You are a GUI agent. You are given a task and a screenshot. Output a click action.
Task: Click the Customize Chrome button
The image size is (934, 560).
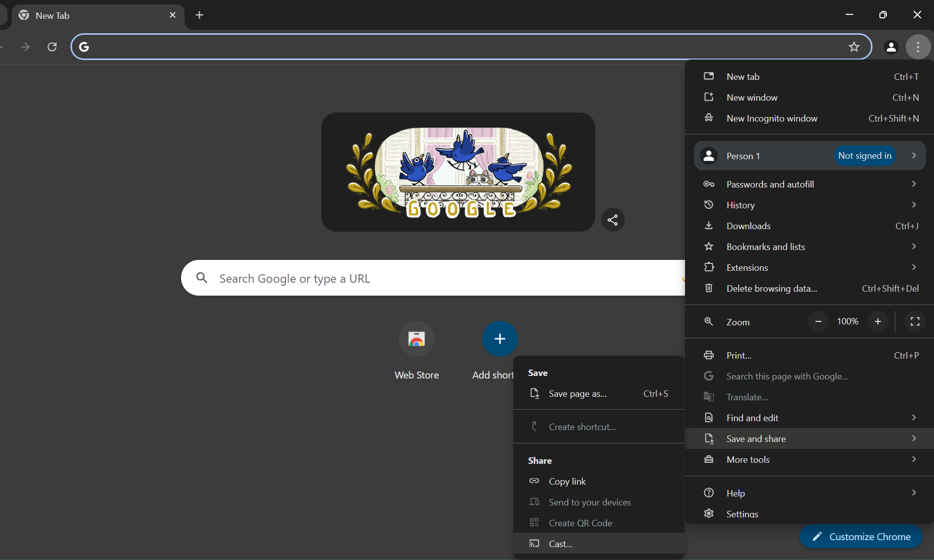[x=861, y=537]
